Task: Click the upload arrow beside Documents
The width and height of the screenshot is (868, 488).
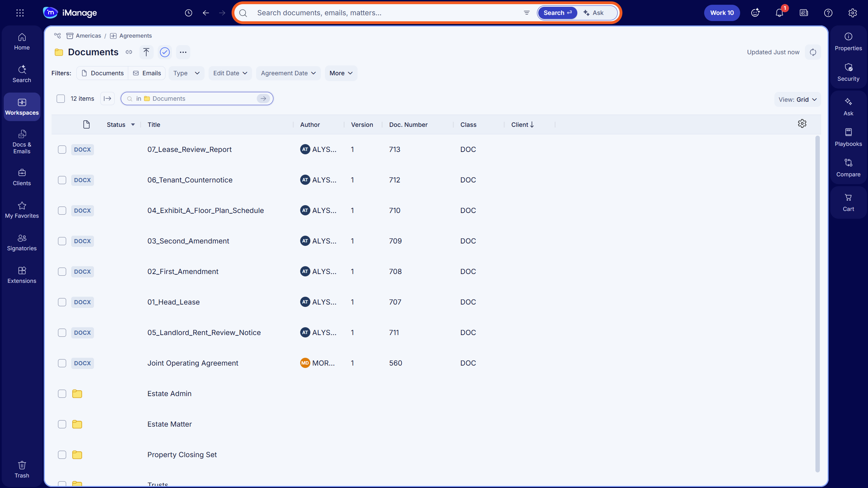Action: click(x=146, y=52)
